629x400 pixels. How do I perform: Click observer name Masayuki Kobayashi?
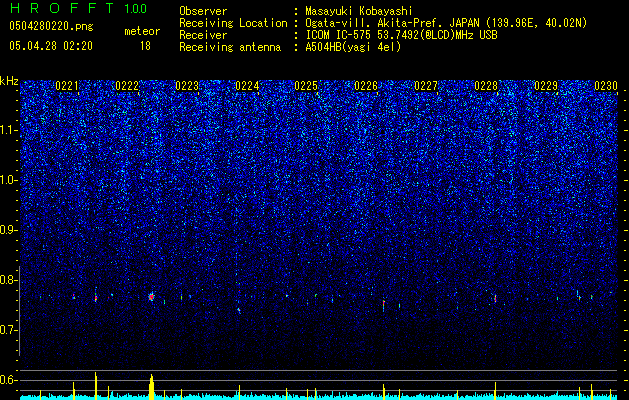click(359, 11)
